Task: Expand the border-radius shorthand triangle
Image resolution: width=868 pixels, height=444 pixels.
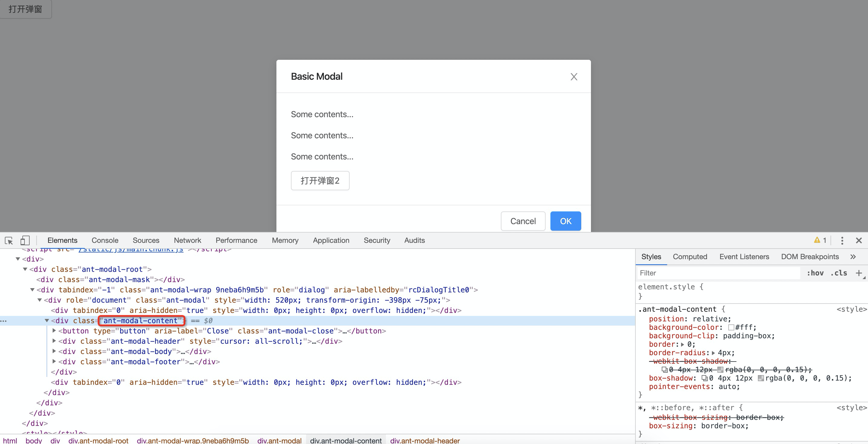Action: click(713, 353)
